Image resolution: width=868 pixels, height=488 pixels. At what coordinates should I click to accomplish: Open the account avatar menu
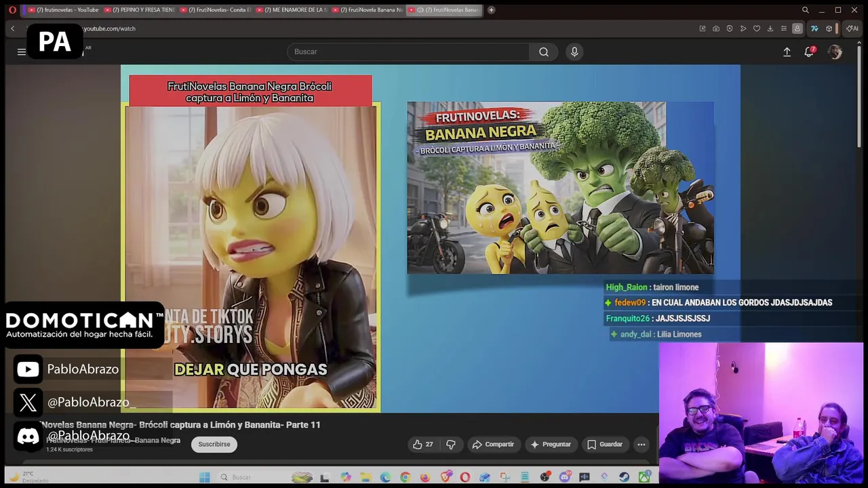(x=835, y=52)
